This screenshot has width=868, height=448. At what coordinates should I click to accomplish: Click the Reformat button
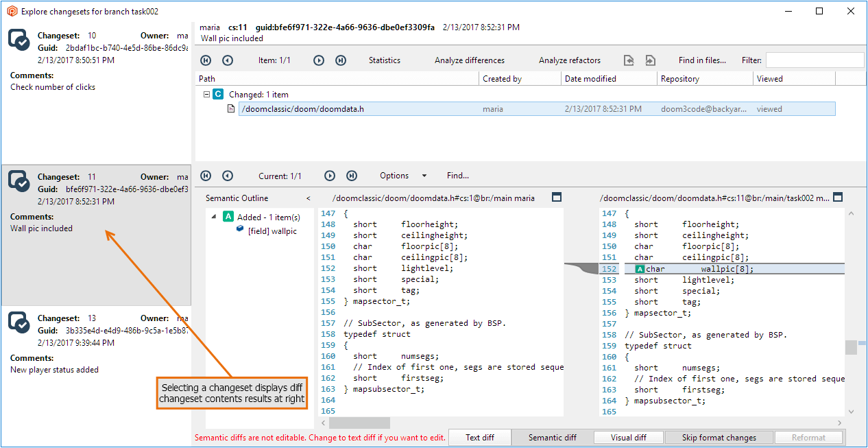tap(809, 438)
